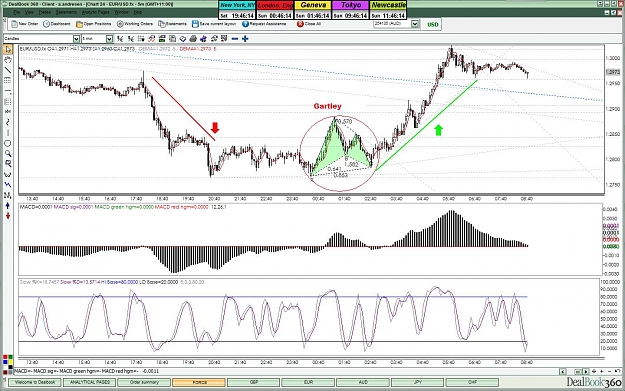
Task: Click the chart toolbar minus zoom-out icon
Action: [235, 39]
